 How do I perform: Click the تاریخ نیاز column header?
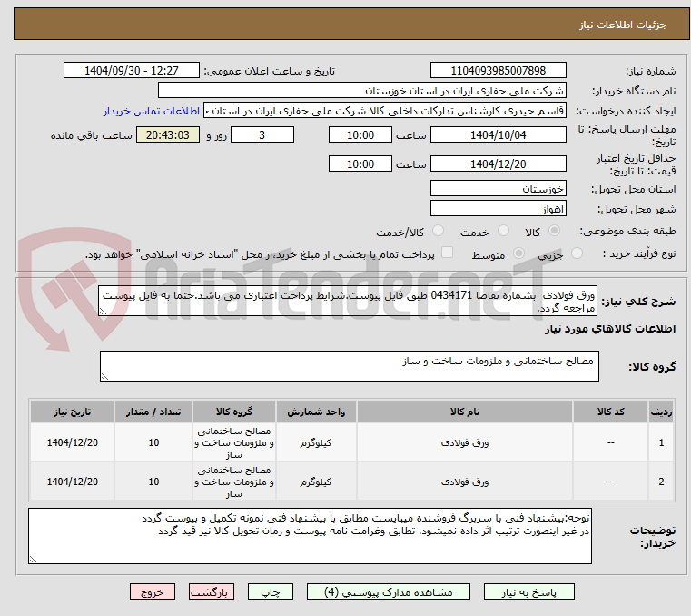[x=73, y=412]
